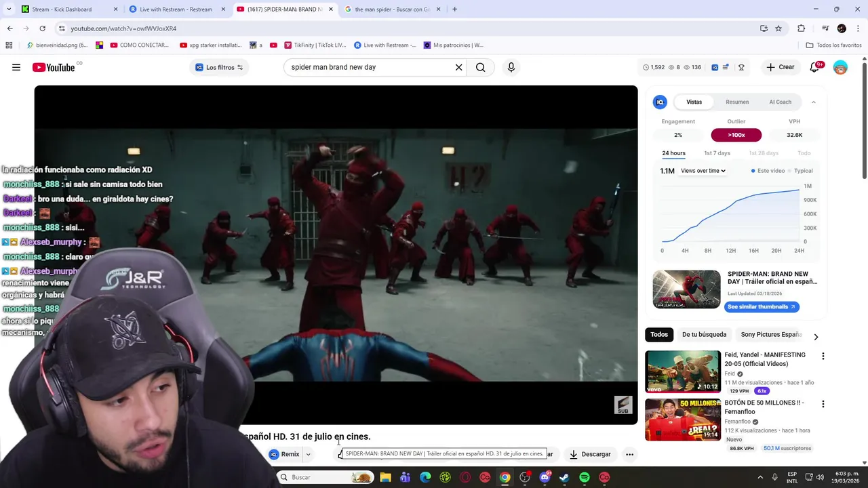
Task: Open the Fernanfloo 50 MILLONES video thumbnail
Action: coord(683,420)
